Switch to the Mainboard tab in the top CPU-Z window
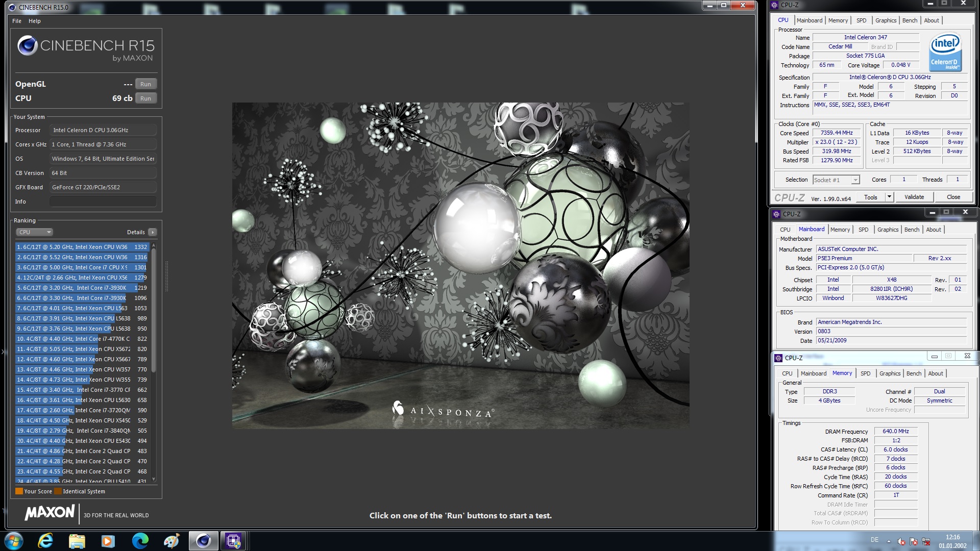980x551 pixels. 810,20
